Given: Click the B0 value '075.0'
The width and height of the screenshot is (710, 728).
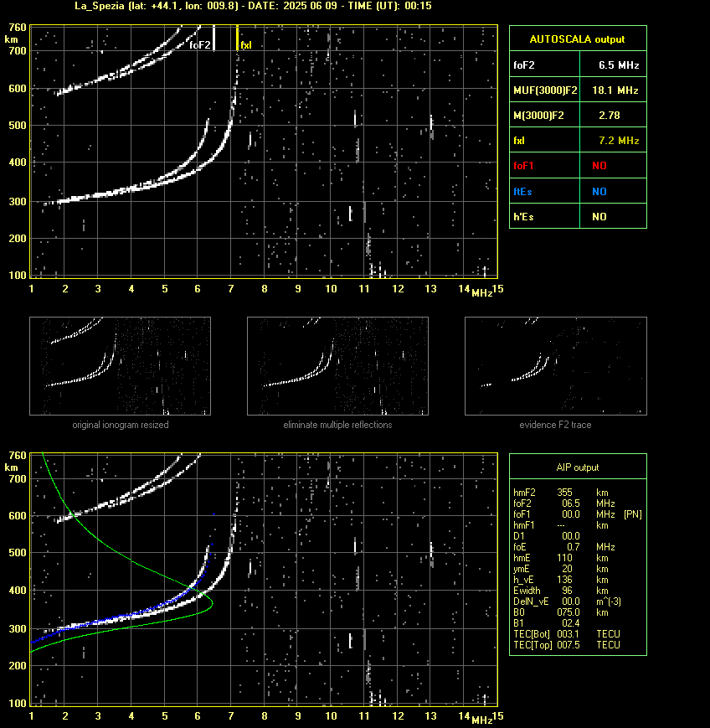Looking at the screenshot, I should pyautogui.click(x=569, y=612).
